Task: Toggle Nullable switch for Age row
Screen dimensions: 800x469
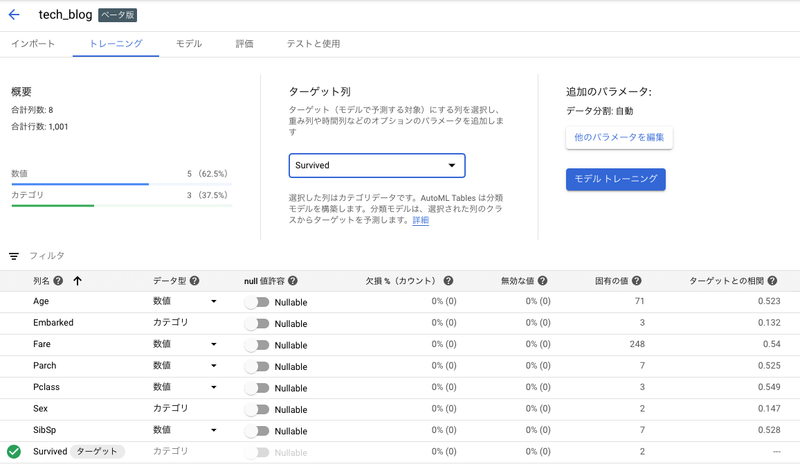Action: coord(257,302)
